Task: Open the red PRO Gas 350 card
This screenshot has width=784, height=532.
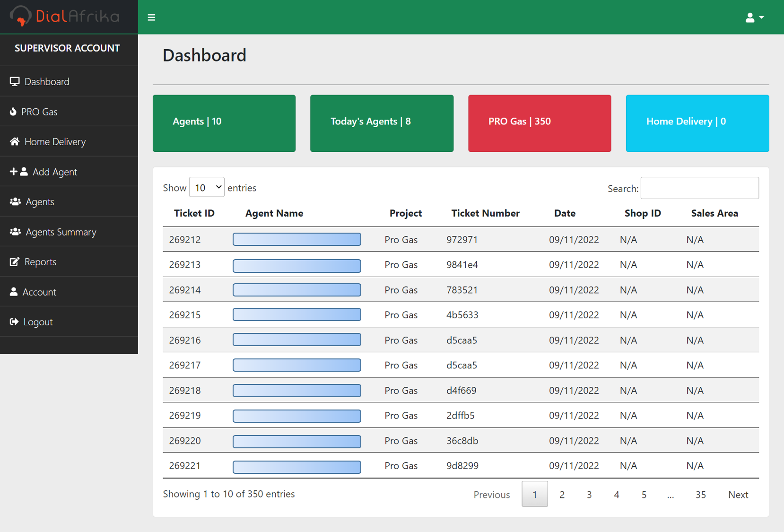Action: [540, 123]
